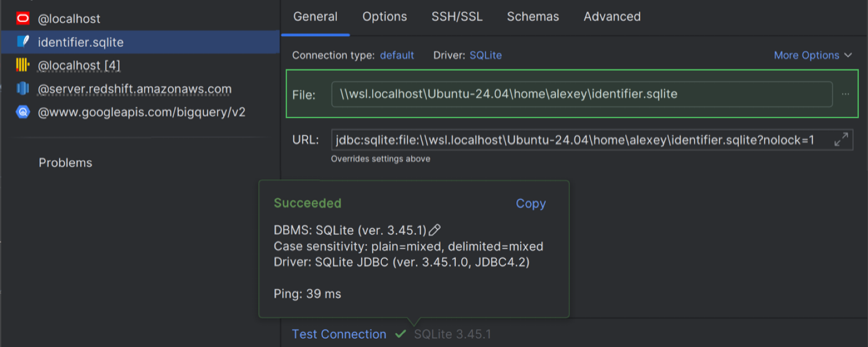The image size is (868, 347).
Task: Click the pencil edit icon next to DBMS version
Action: pyautogui.click(x=435, y=230)
